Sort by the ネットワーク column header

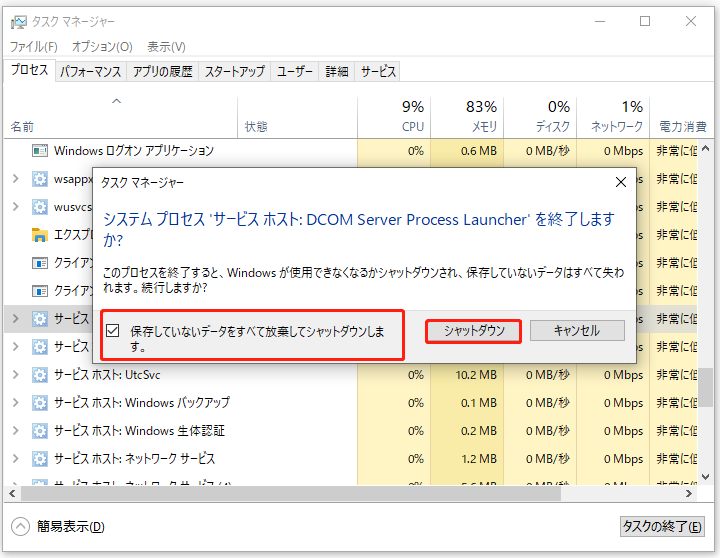(x=613, y=118)
